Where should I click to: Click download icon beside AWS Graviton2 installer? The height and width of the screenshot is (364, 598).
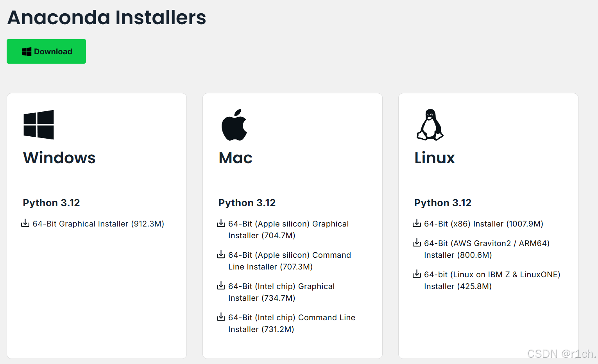point(417,243)
